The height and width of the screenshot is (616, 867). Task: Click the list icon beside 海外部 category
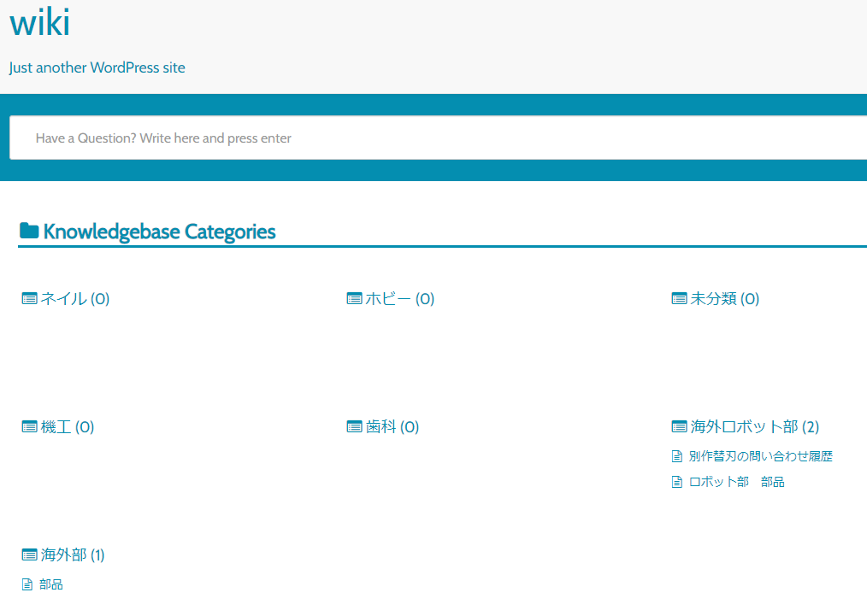(30, 555)
